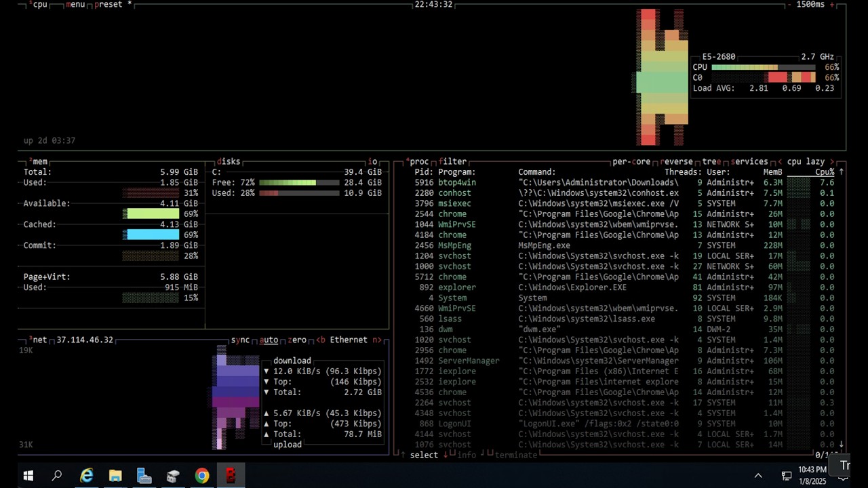Click process list scroll-up arrow
The height and width of the screenshot is (488, 868).
841,172
